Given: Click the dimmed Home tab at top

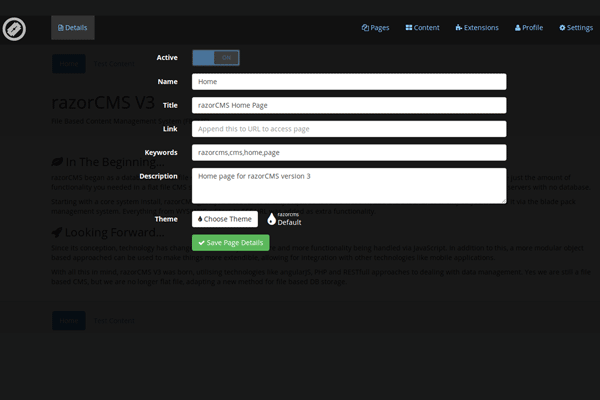Looking at the screenshot, I should tap(69, 64).
